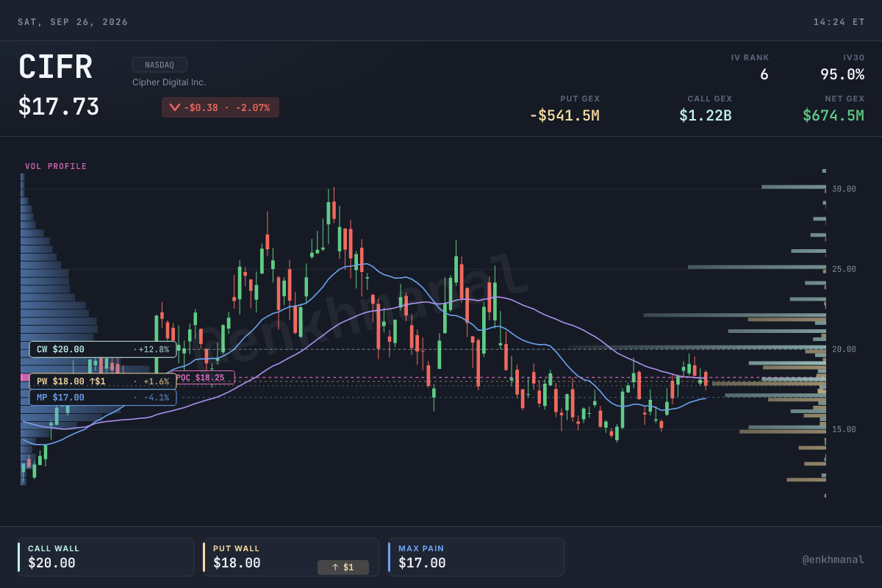
Task: Click the $17.73 current price
Action: click(x=59, y=107)
